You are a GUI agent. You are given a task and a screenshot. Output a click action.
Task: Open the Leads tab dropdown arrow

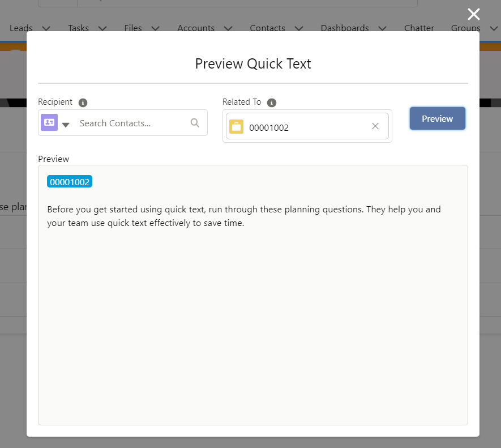coord(46,28)
